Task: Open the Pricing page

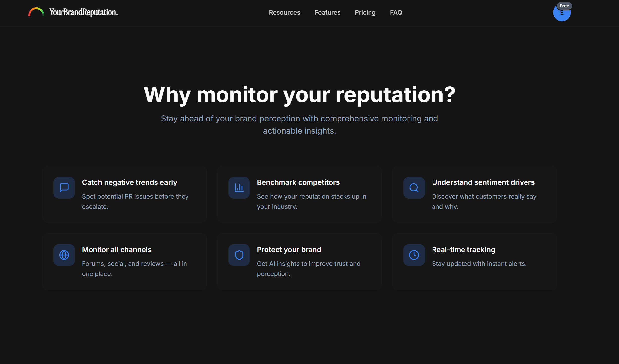Action: pyautogui.click(x=365, y=12)
